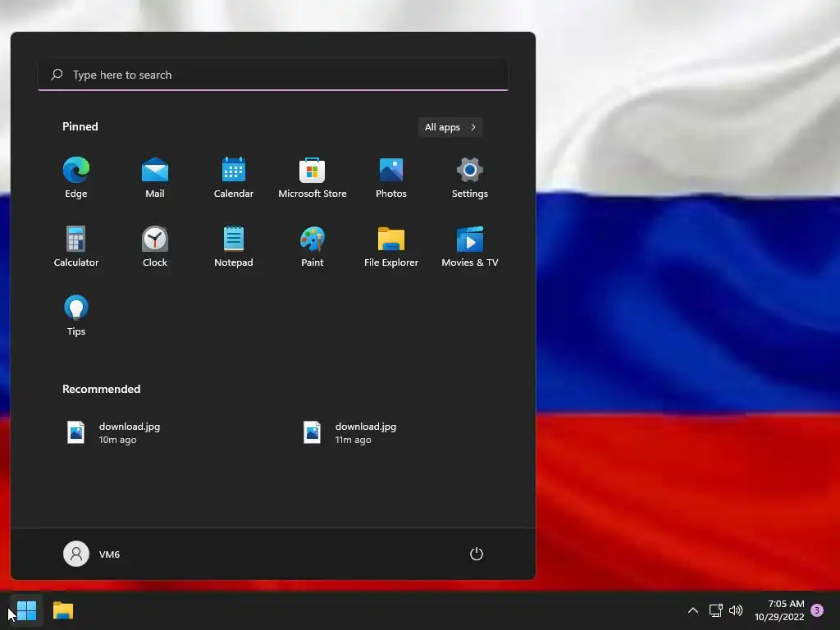Viewport: 840px width, 630px height.
Task: Click the volume speaker tray icon
Action: point(736,610)
